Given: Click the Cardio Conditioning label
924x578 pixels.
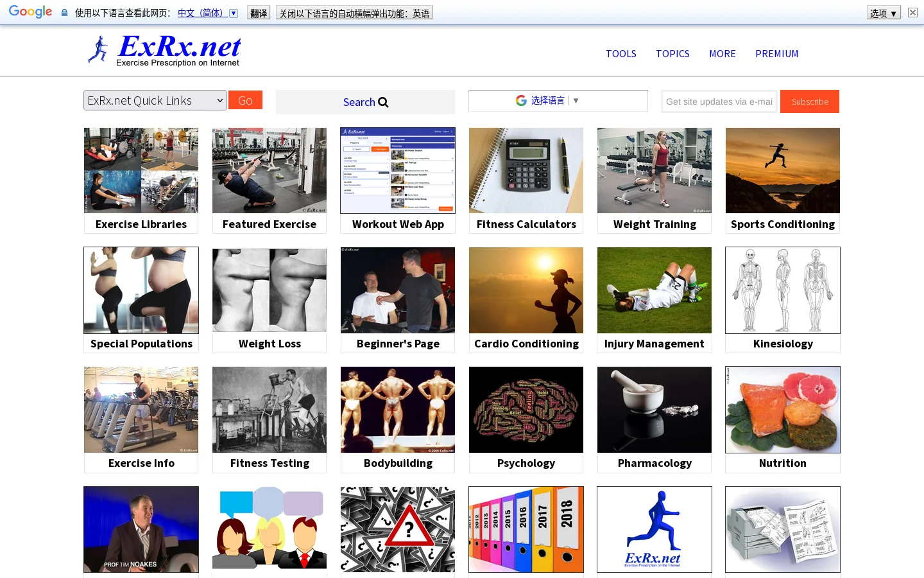Looking at the screenshot, I should point(526,344).
